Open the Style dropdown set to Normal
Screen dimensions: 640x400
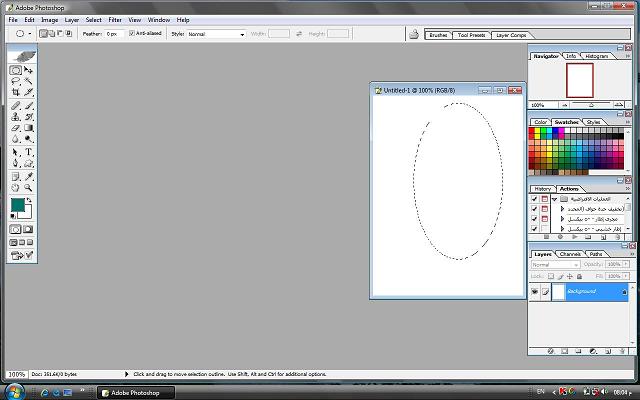[216, 34]
